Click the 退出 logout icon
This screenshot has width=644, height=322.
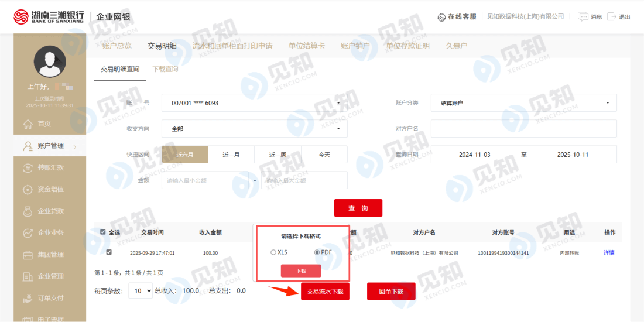(612, 16)
